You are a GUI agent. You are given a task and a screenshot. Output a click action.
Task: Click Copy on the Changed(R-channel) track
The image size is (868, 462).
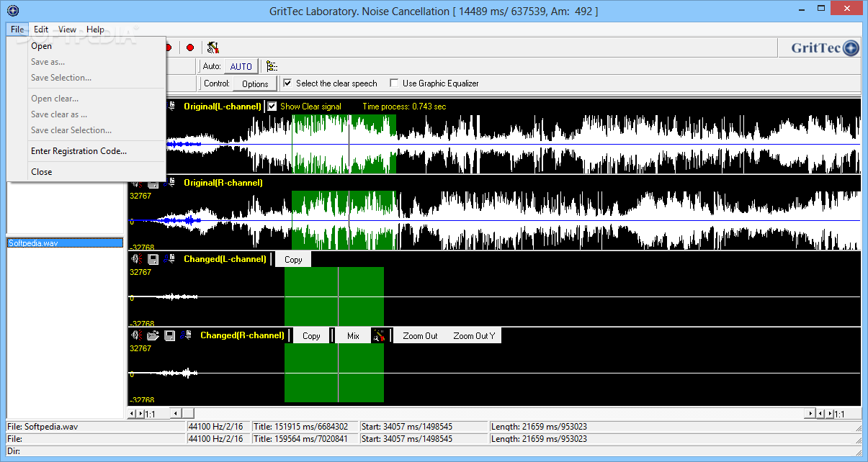[x=311, y=336]
